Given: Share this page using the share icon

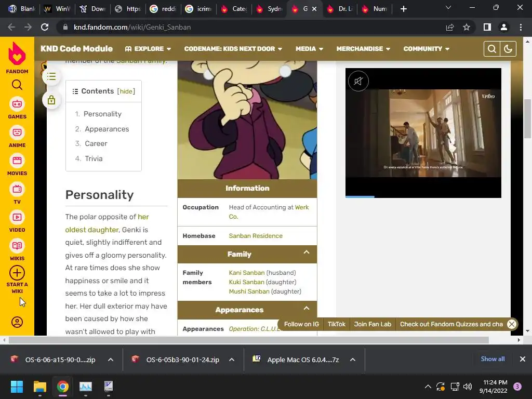Looking at the screenshot, I should point(450,27).
